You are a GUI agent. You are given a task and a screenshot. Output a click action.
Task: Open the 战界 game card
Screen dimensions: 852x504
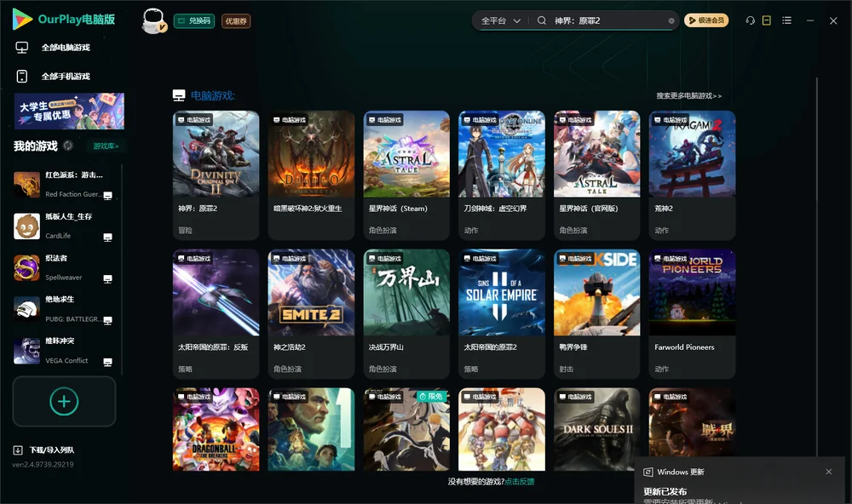[x=692, y=424]
